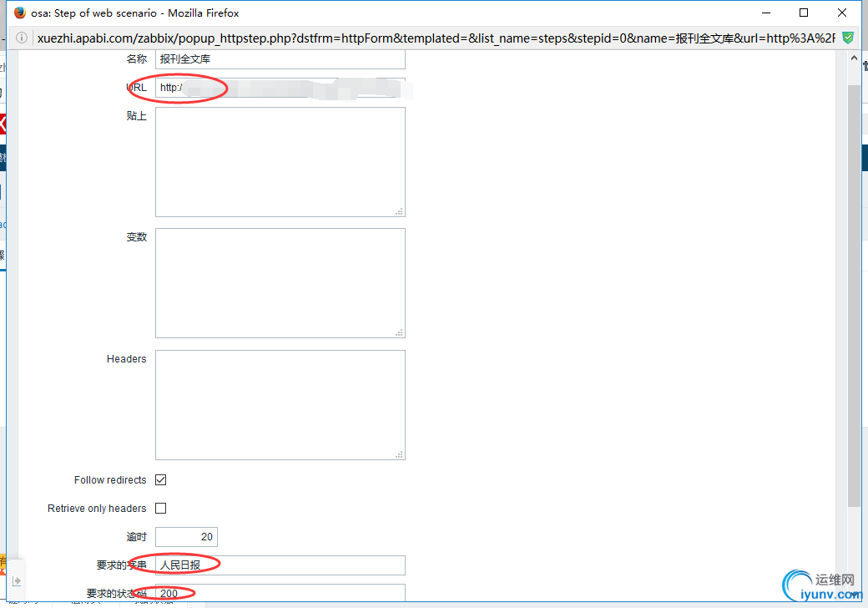Uncheck the Follow redirects checkbox

160,479
